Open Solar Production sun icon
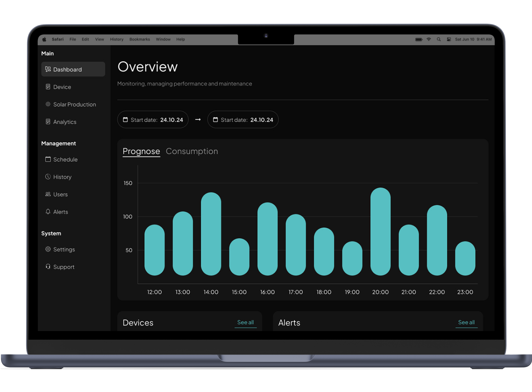Screen dimensions: 532x392 48,104
